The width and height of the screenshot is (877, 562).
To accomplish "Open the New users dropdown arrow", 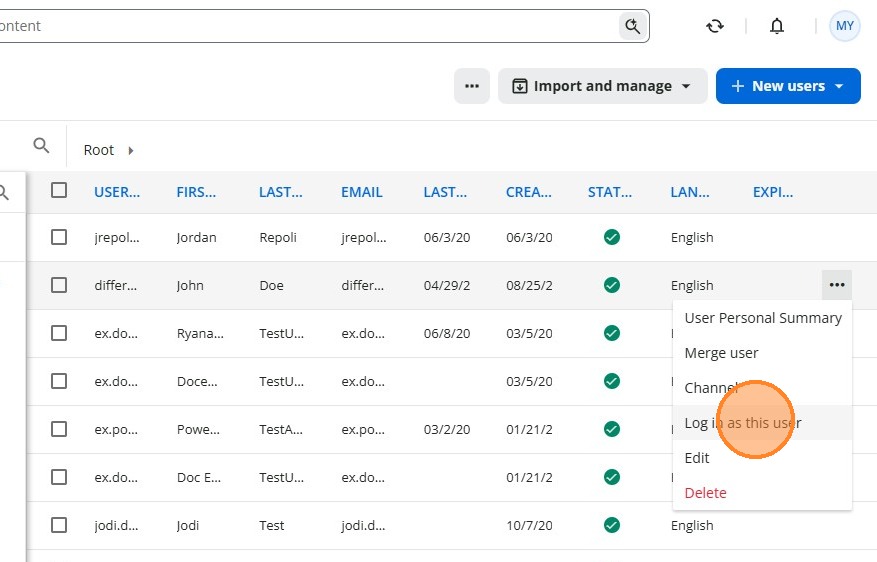I will tap(839, 86).
